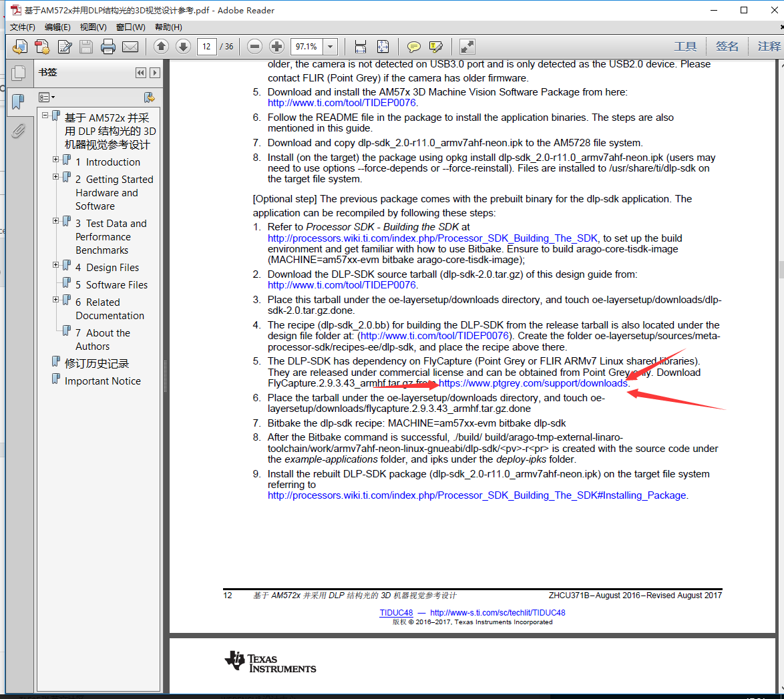Print the document using printer icon
Viewport: 784px width, 699px height.
tap(108, 47)
